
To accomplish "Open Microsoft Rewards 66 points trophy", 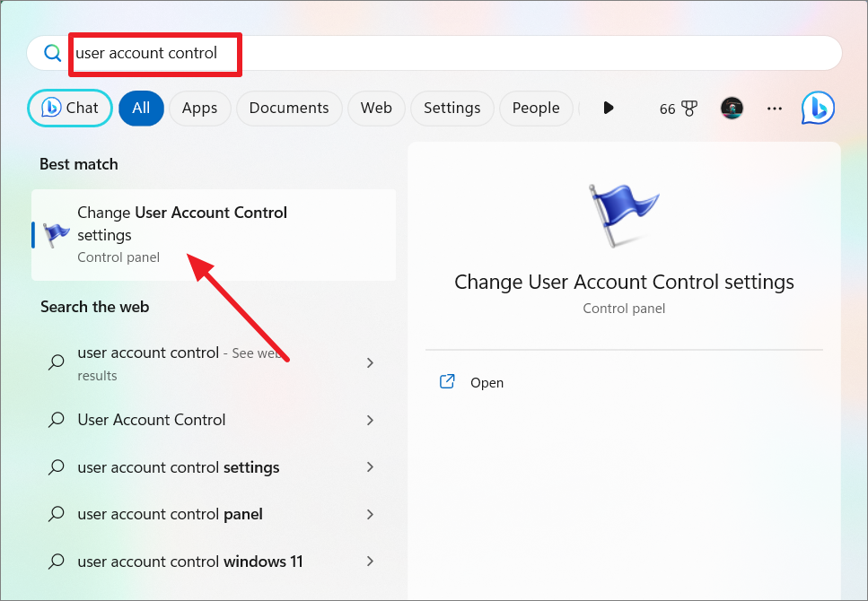I will point(678,109).
